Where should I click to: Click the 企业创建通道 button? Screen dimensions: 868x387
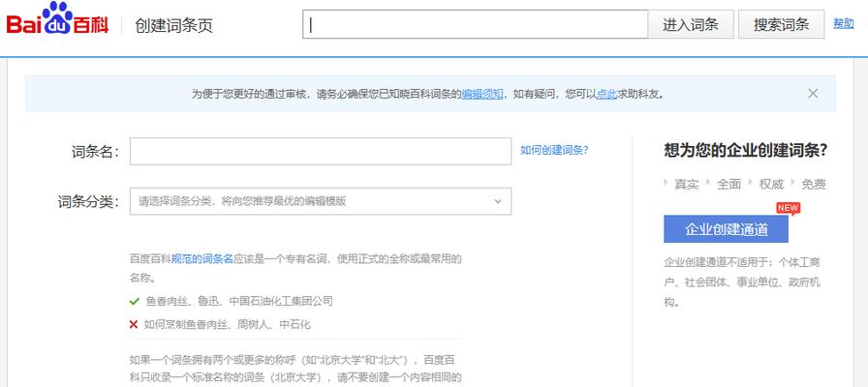(x=726, y=229)
